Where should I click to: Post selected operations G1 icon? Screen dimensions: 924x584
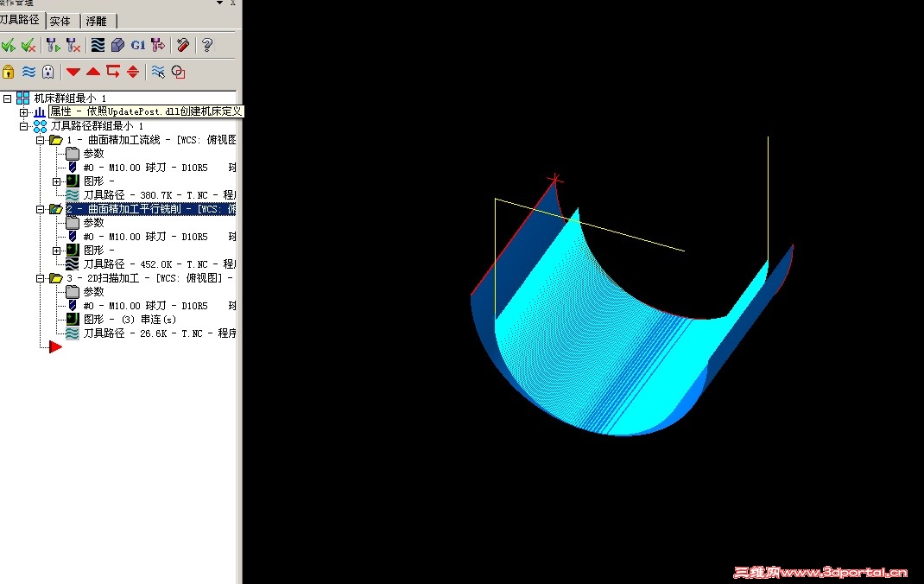click(x=138, y=45)
